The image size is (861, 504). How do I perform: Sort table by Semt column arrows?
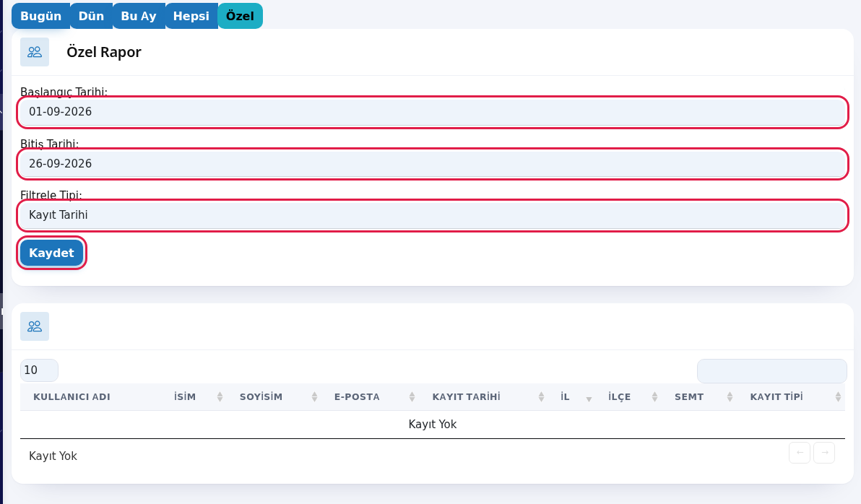[x=730, y=397]
